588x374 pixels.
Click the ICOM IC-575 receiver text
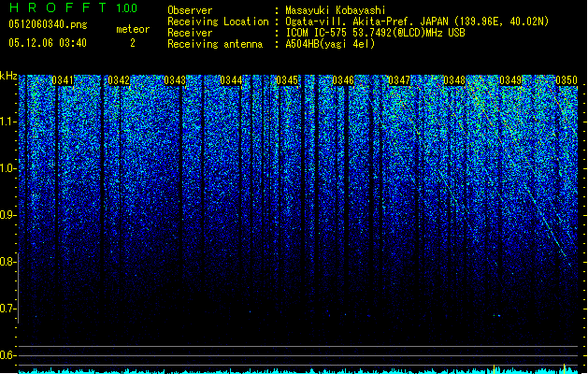(x=375, y=33)
